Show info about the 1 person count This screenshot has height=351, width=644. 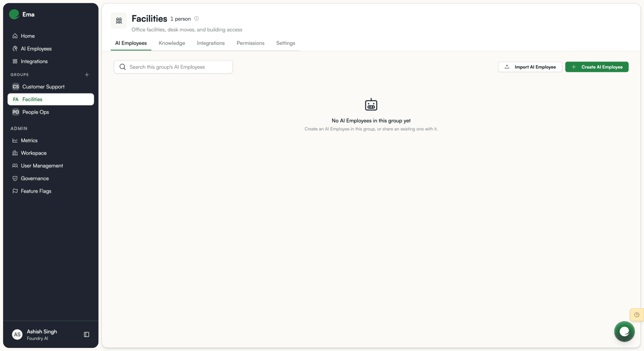[x=196, y=19]
